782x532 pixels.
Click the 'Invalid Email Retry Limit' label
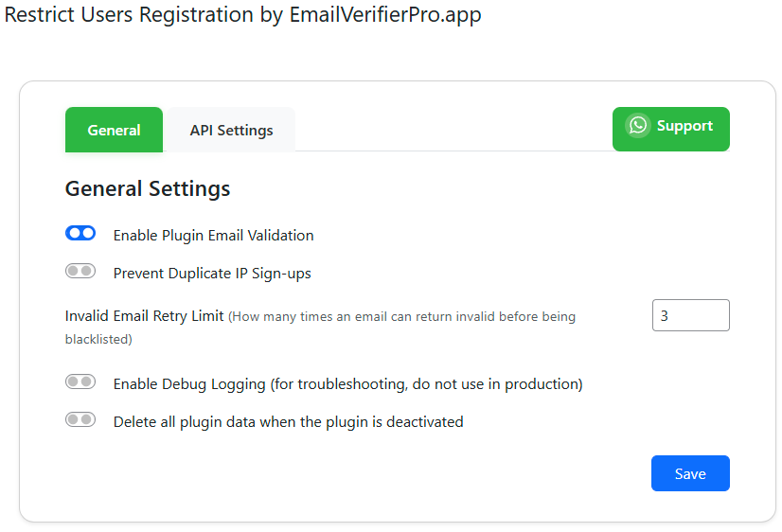click(x=144, y=316)
